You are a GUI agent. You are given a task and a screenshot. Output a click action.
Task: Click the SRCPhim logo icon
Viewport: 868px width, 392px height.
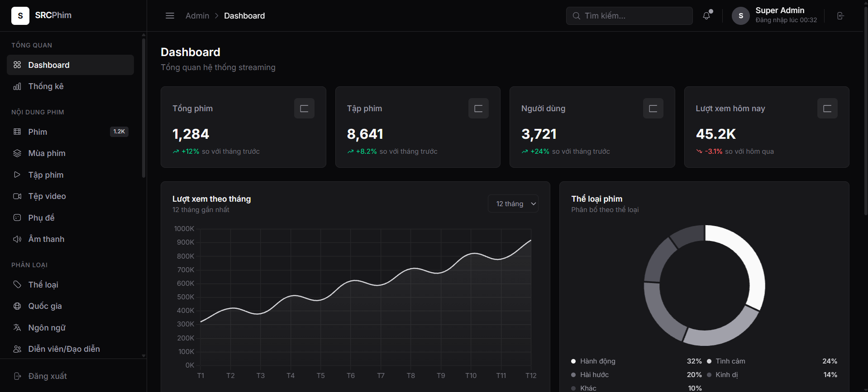(20, 16)
